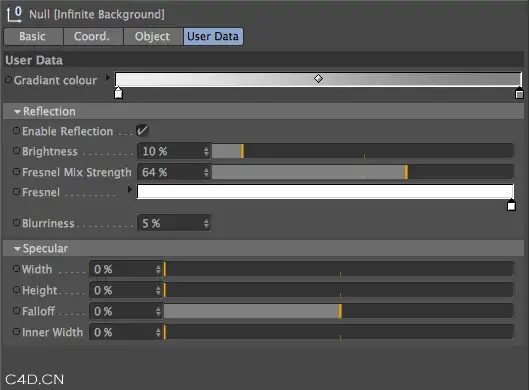Click the Brightness slider bar
This screenshot has height=390, width=529.
click(x=363, y=151)
